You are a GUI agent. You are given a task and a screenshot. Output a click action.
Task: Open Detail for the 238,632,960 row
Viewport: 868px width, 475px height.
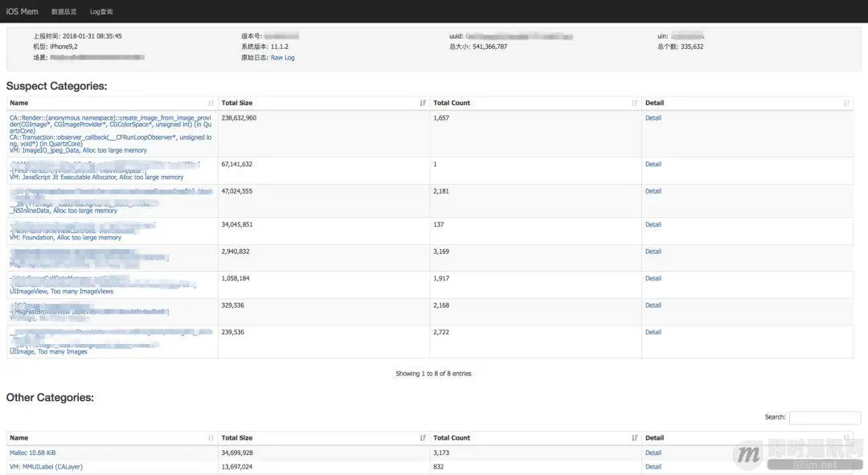(x=653, y=118)
